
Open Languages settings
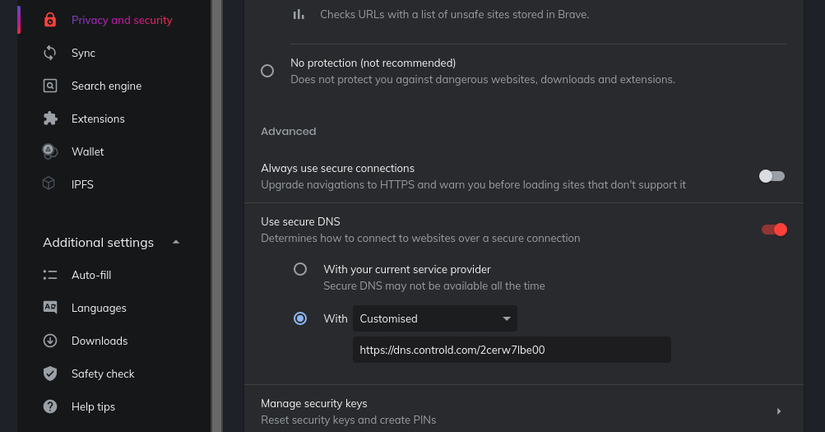pos(98,308)
